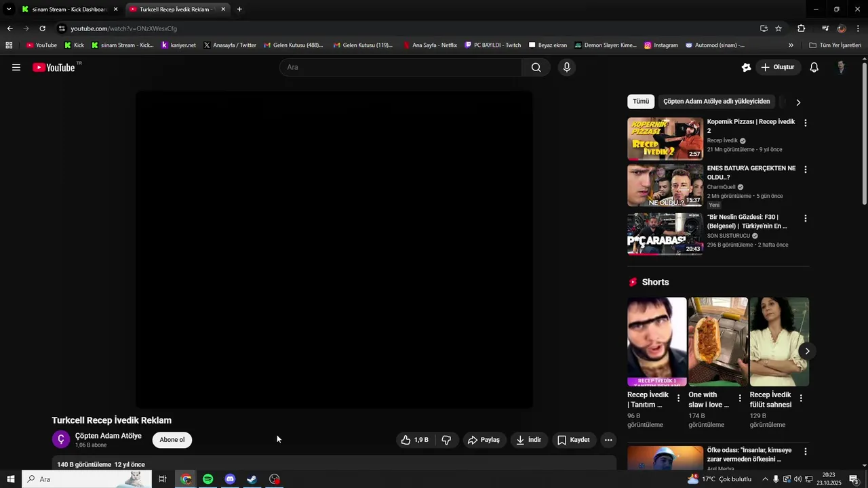Click the YouTube search input field
868x488 pixels.
[401, 67]
